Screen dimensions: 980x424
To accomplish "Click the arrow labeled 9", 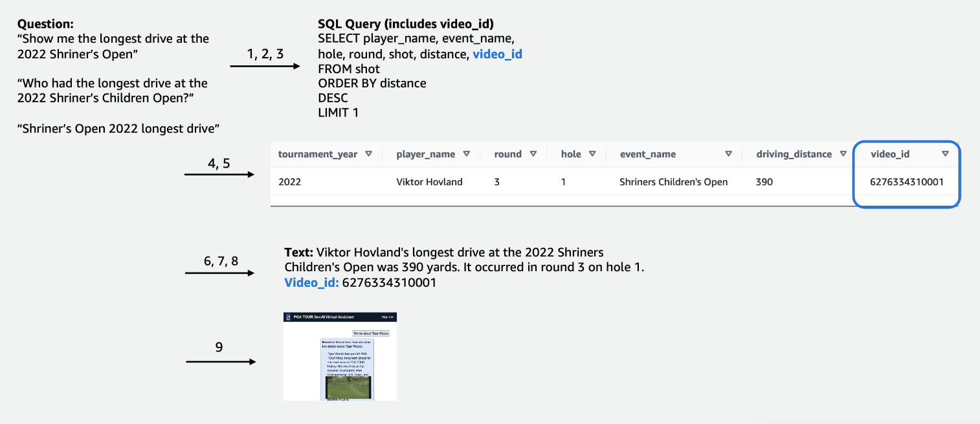I will [221, 361].
